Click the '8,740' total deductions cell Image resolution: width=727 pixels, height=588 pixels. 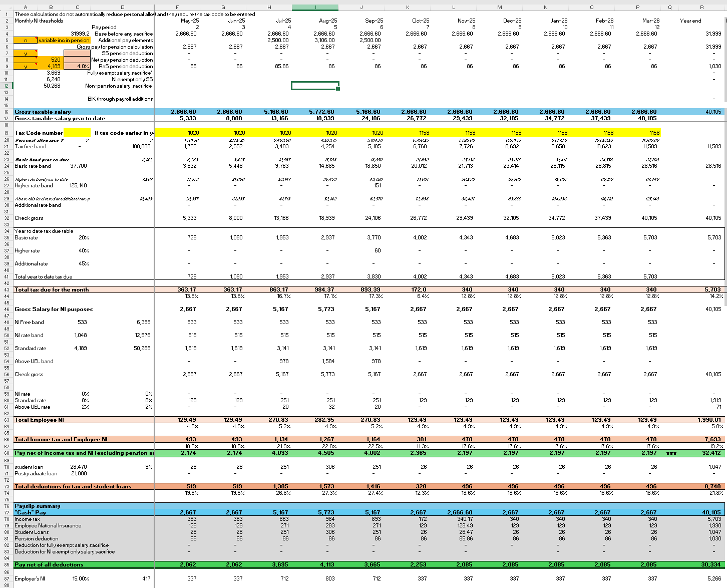pos(713,486)
